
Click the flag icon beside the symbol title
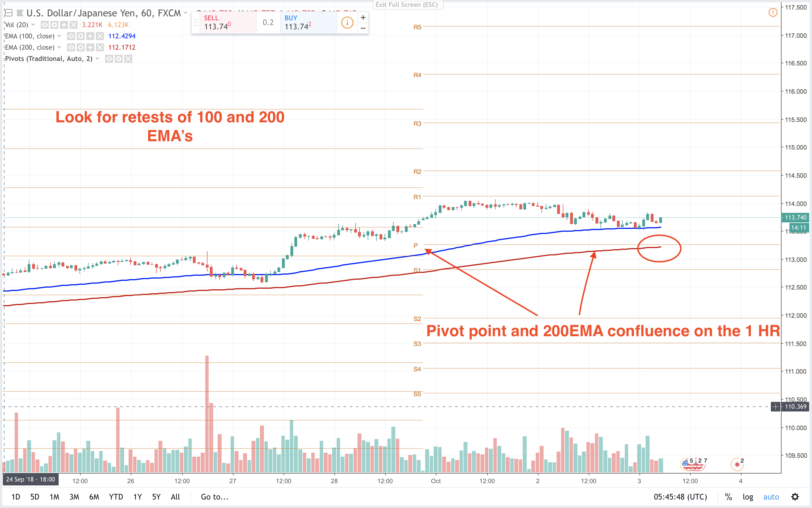click(20, 13)
